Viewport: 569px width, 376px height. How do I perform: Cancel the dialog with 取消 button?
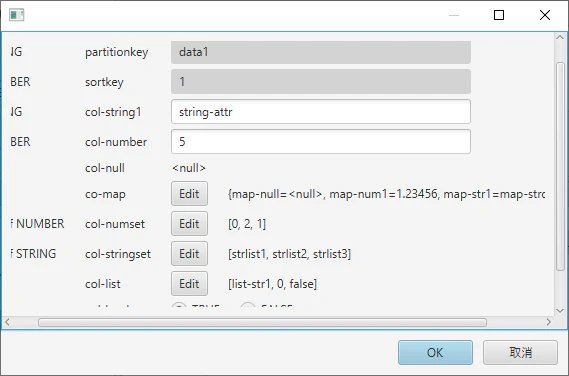(520, 352)
